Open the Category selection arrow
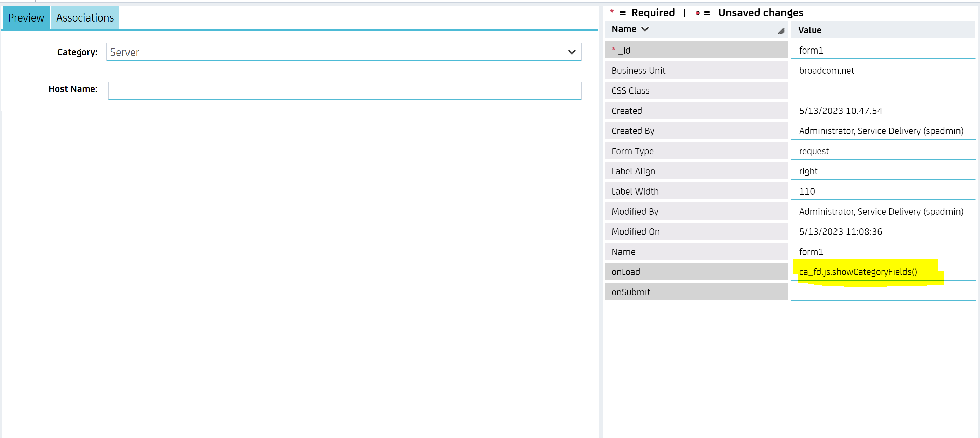 [x=572, y=52]
